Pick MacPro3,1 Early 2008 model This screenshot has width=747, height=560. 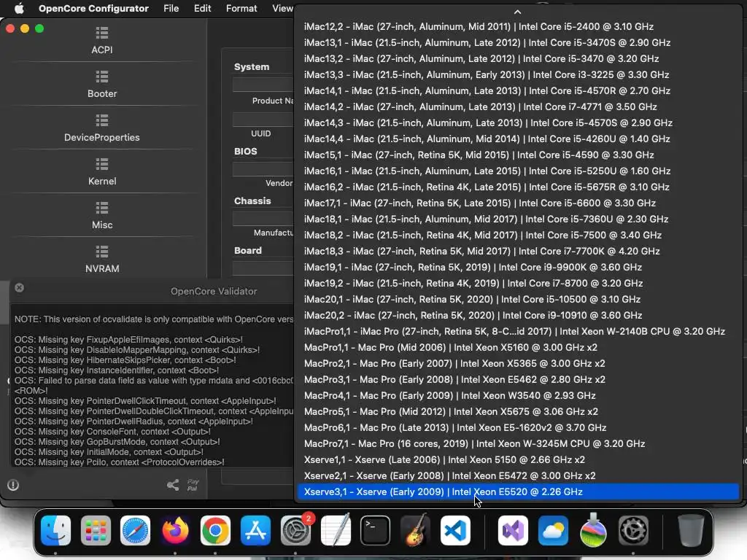point(518,379)
